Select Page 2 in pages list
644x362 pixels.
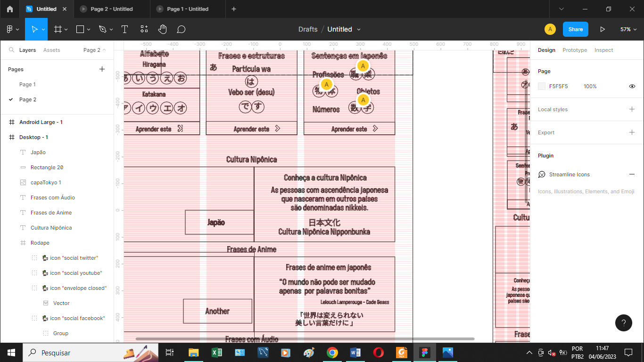pos(28,99)
